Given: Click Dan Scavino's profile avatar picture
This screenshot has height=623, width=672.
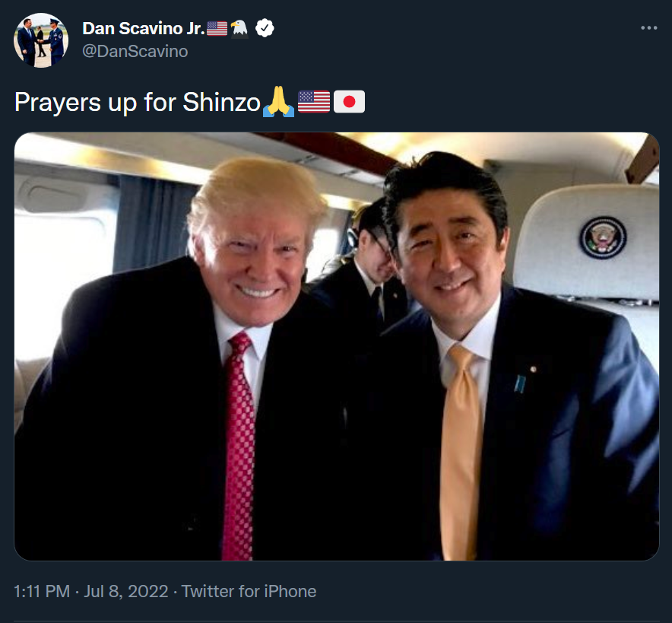Looking at the screenshot, I should click(x=41, y=40).
